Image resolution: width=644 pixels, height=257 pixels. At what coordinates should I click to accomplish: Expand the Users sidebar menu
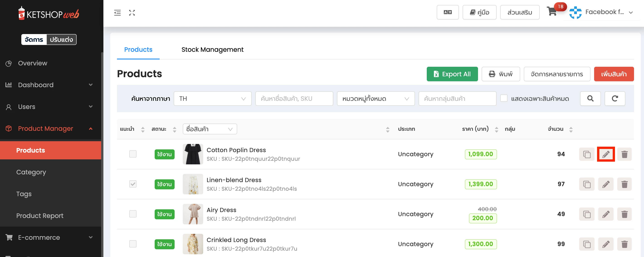click(x=50, y=107)
